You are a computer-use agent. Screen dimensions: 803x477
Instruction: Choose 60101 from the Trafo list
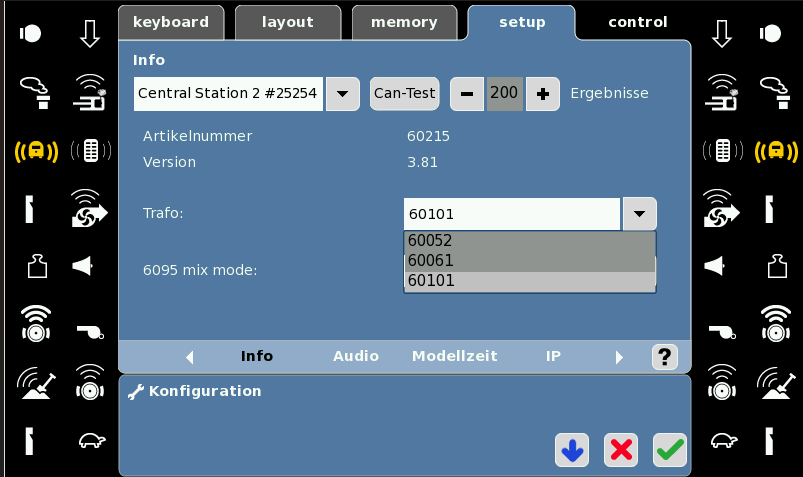pyautogui.click(x=530, y=281)
